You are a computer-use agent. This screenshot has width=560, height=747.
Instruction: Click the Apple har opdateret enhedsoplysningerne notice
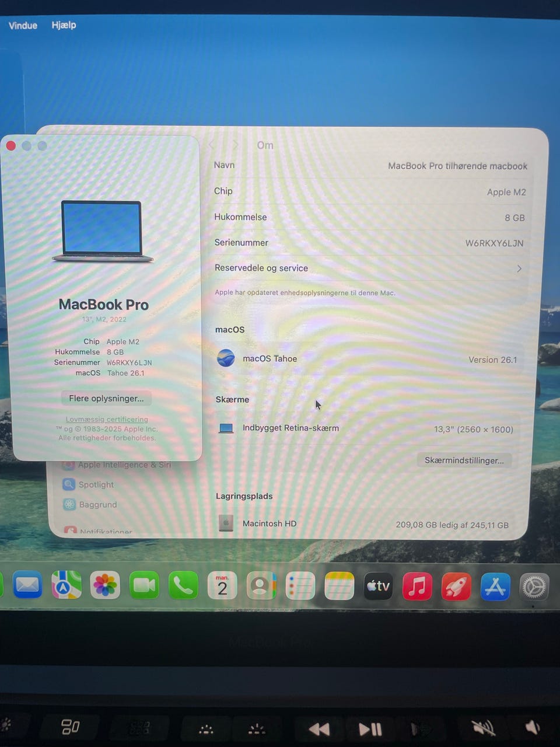point(305,292)
